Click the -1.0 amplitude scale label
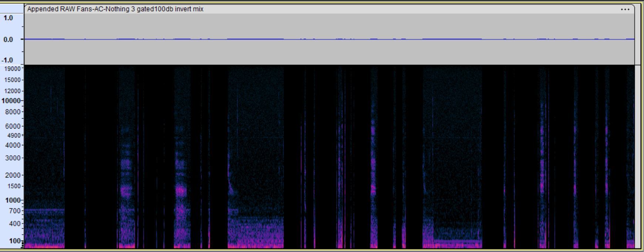 tap(7, 60)
